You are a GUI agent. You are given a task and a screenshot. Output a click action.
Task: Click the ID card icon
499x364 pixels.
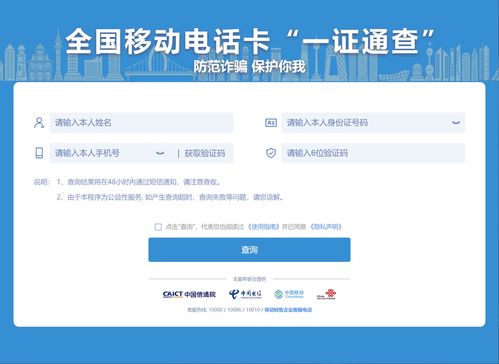pyautogui.click(x=271, y=123)
